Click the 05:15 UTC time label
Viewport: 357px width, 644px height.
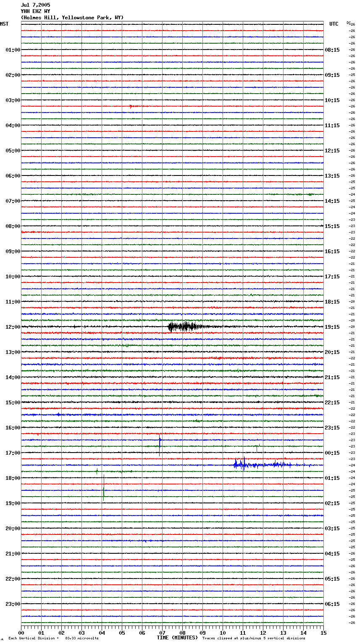point(332,579)
